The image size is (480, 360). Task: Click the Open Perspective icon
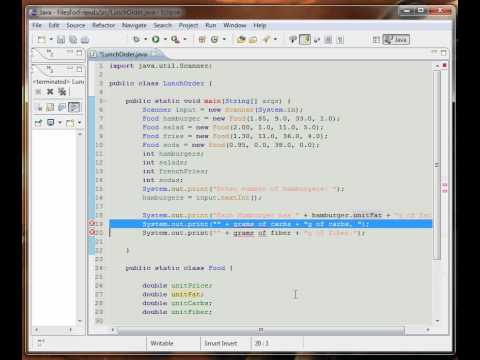pyautogui.click(x=376, y=40)
